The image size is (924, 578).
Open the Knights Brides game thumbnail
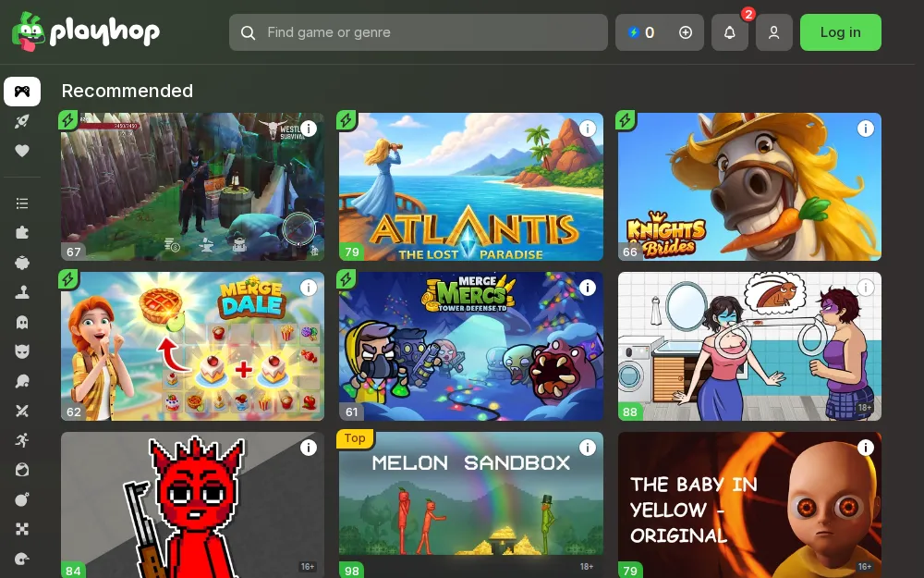coord(749,187)
